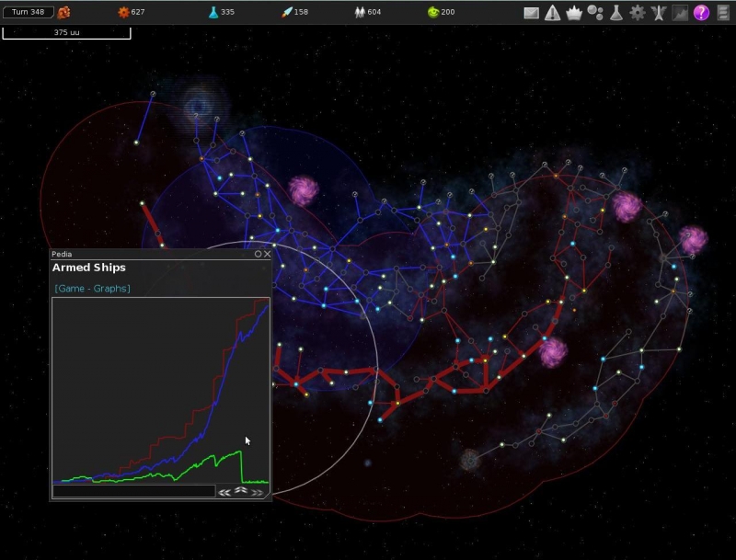Click the industry value 627
736x560 pixels.
tap(138, 12)
